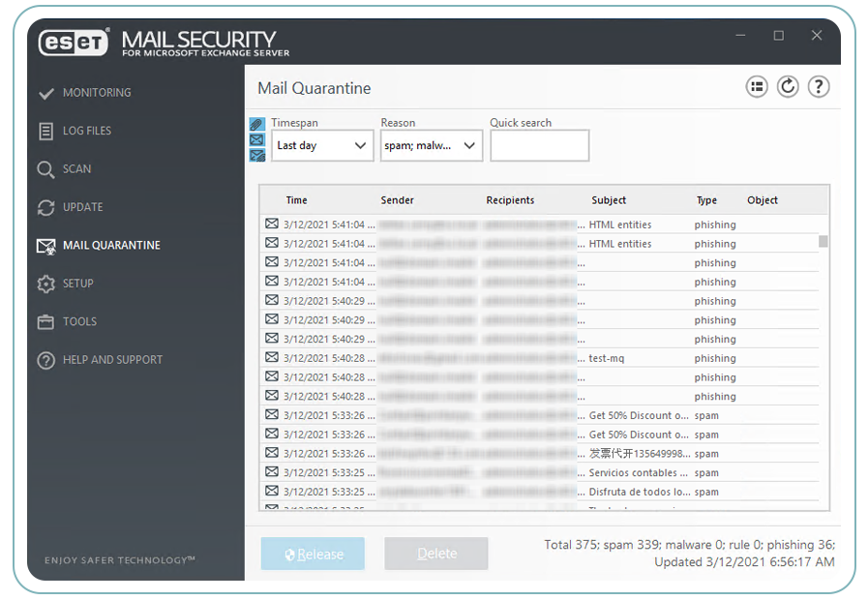Toggle the attachment filter paperclip icon
This screenshot has width=868, height=600.
point(256,124)
